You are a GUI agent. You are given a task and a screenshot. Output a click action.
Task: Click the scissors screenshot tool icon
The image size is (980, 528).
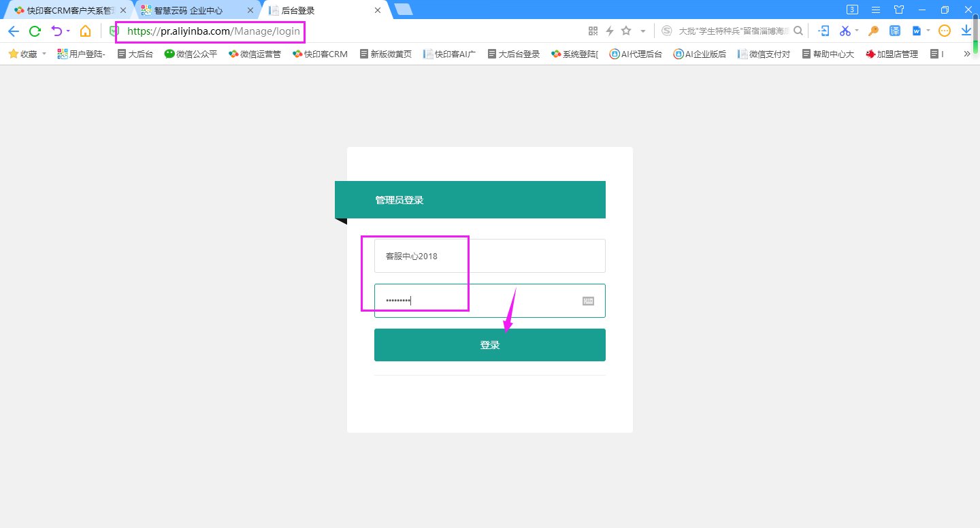(x=845, y=31)
